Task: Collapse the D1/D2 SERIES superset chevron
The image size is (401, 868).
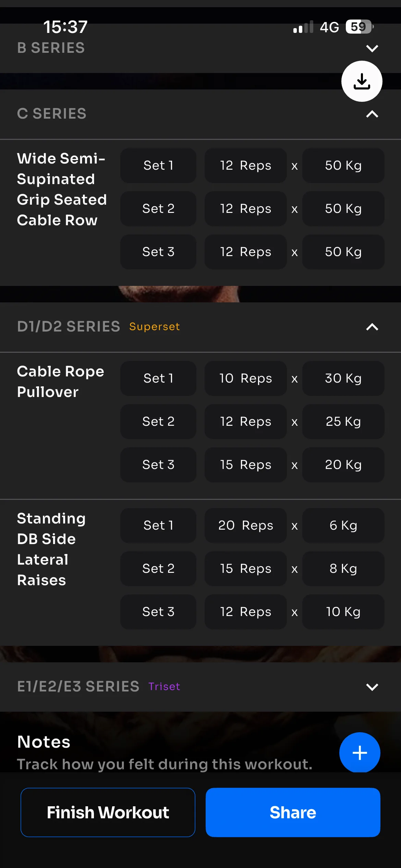Action: 372,327
